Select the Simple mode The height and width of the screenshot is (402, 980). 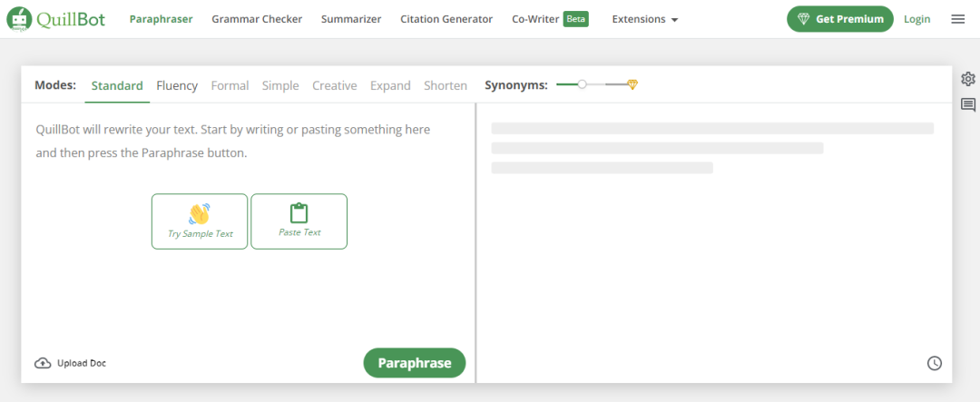tap(280, 85)
